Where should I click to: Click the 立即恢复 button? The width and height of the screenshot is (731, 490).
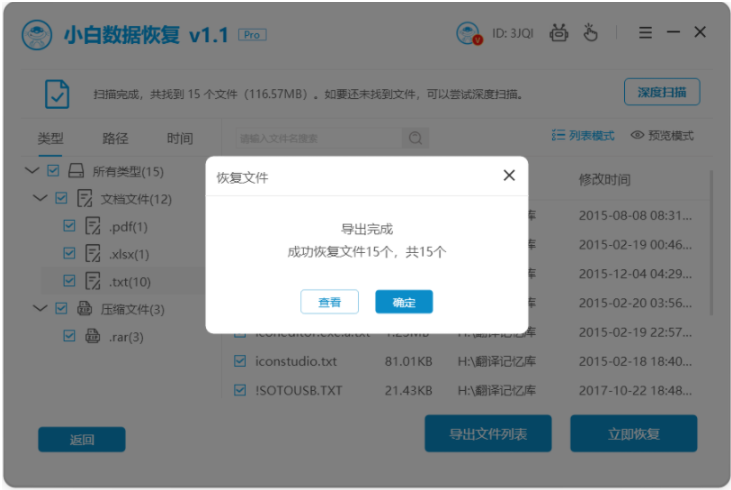tap(634, 434)
